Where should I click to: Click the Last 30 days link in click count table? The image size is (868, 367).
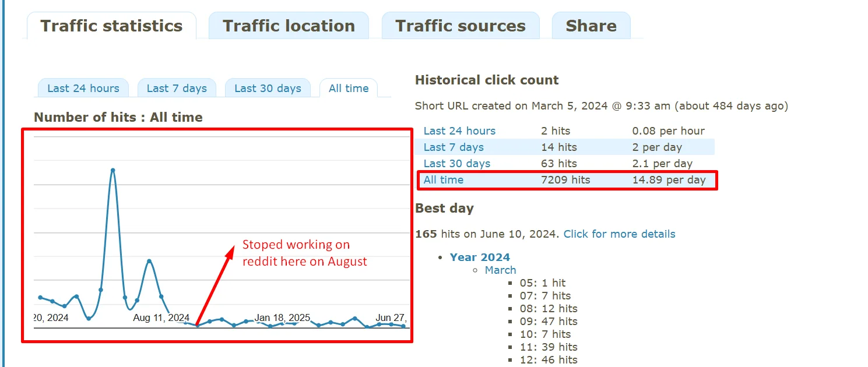tap(457, 164)
